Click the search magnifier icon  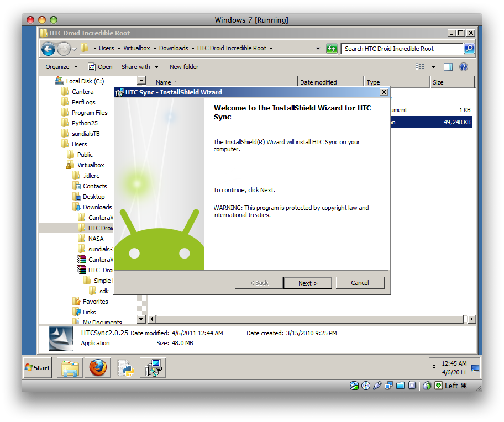point(469,49)
